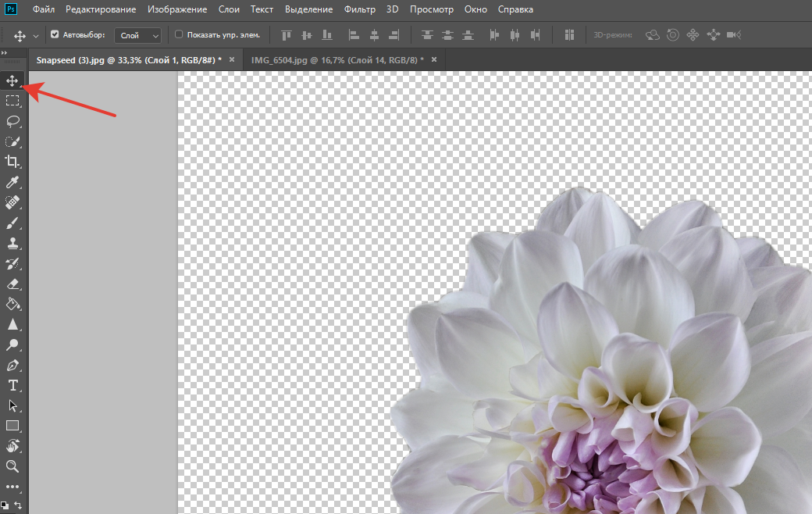Open the Просмотр menu
Screen dimensions: 812x514
[431, 9]
